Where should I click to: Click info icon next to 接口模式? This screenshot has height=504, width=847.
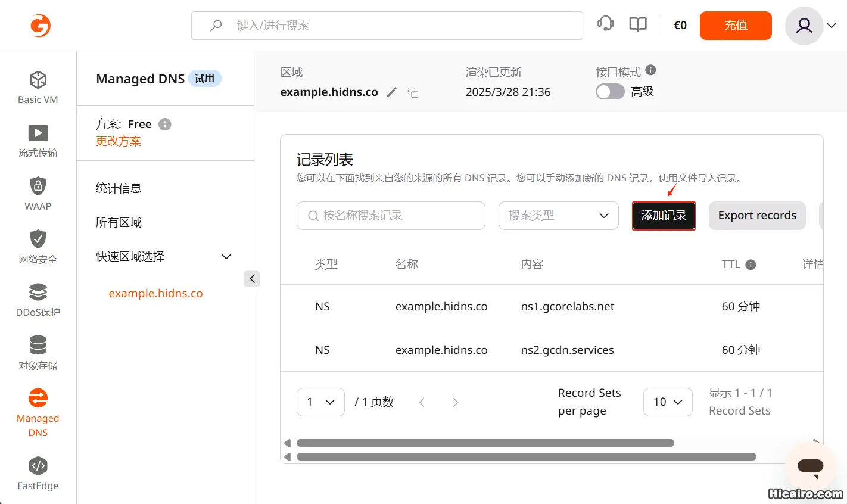click(x=650, y=70)
